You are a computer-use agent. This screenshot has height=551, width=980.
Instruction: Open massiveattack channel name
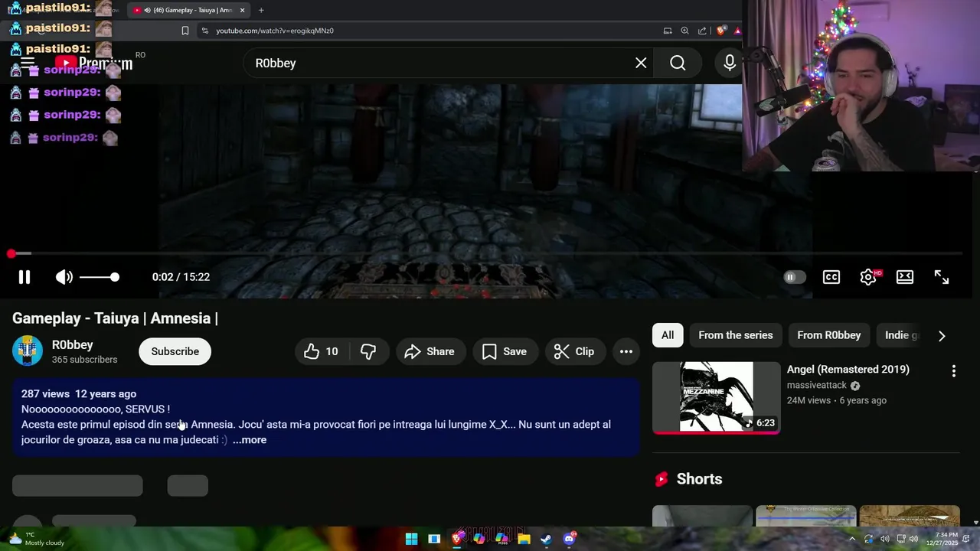click(x=817, y=386)
